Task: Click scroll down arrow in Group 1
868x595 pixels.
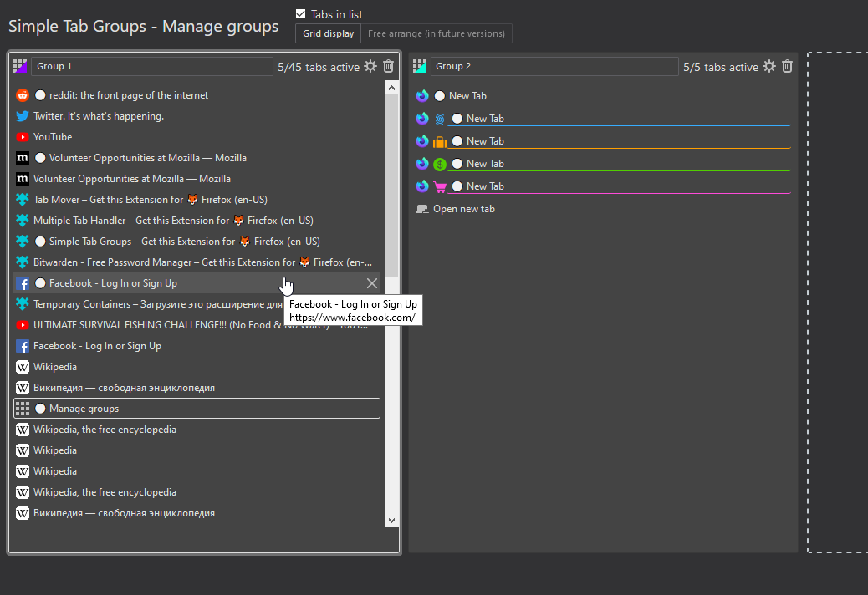Action: pyautogui.click(x=392, y=521)
